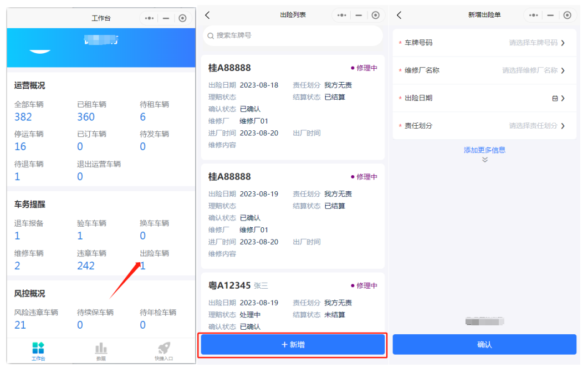Open the three-dots menu in 工作台 header
This screenshot has width=588, height=373.
point(149,18)
